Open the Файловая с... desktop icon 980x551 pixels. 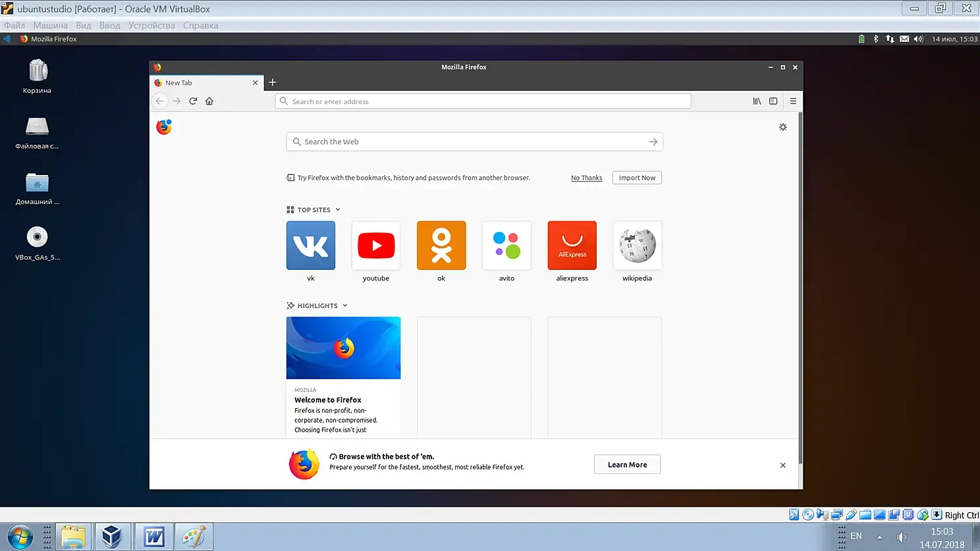[x=38, y=132]
